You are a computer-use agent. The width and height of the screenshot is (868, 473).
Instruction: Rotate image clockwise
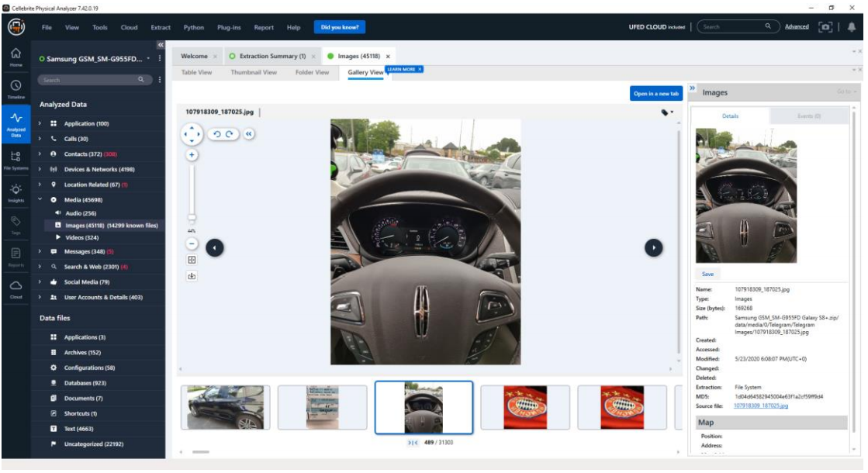pyautogui.click(x=229, y=134)
